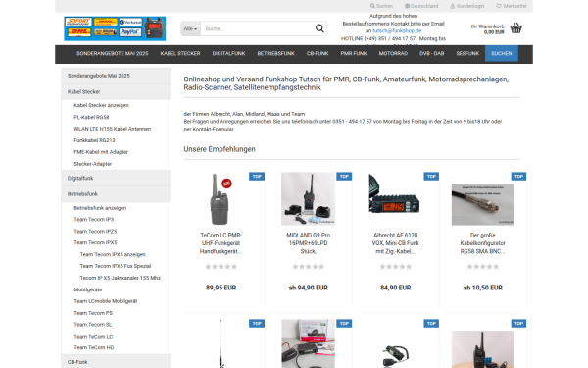Expand CB-Funk sidebar category
Image resolution: width=588 pixels, height=368 pixels.
(117, 362)
